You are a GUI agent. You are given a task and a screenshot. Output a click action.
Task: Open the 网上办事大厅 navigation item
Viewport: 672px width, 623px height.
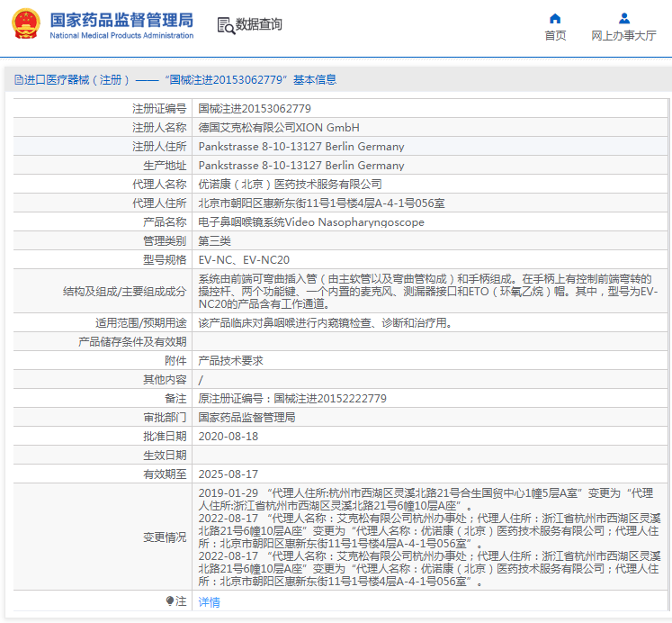pyautogui.click(x=623, y=36)
